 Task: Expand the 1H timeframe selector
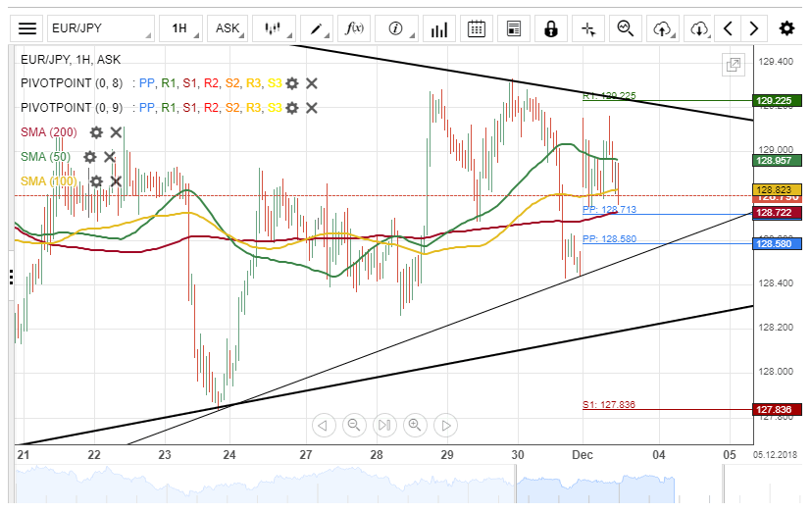(181, 28)
